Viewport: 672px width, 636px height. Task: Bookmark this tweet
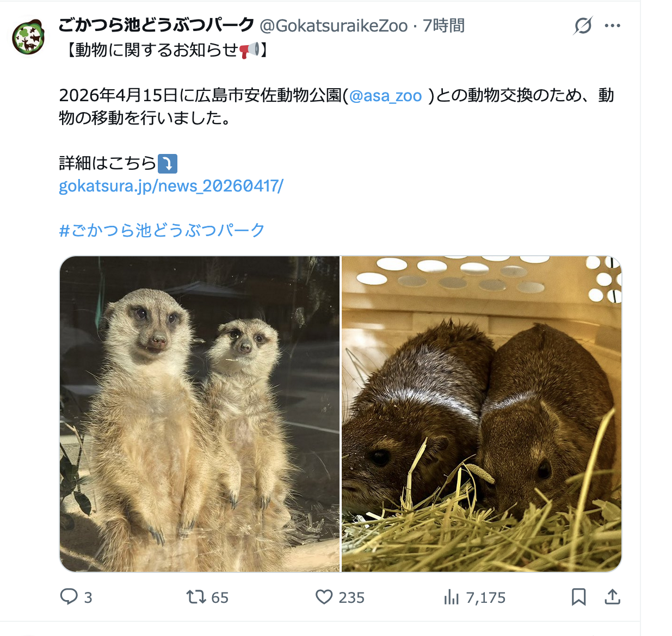click(579, 597)
